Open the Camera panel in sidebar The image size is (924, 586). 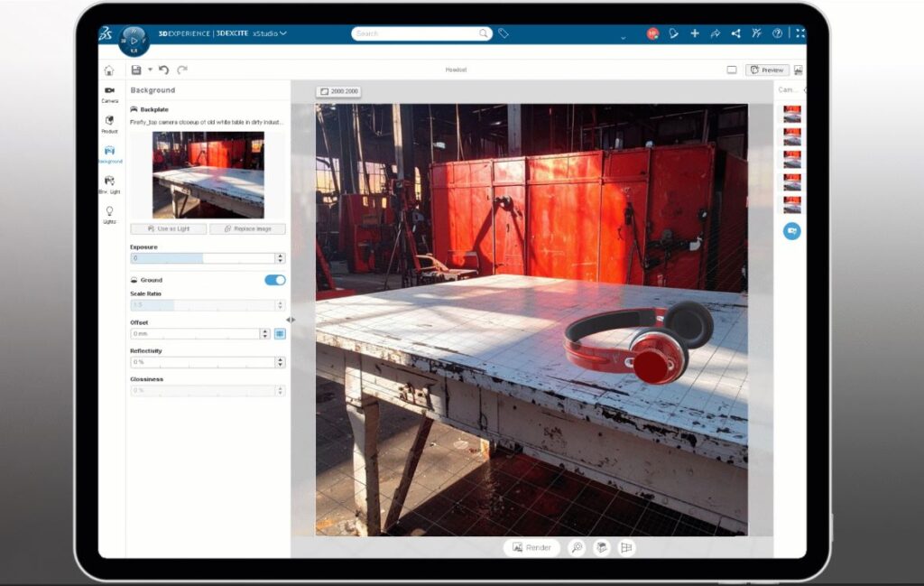109,94
